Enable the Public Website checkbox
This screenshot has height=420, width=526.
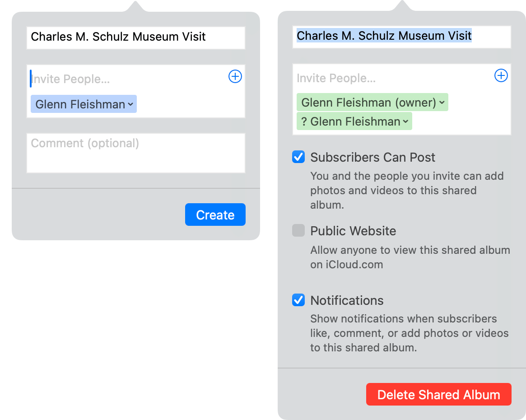coord(298,231)
